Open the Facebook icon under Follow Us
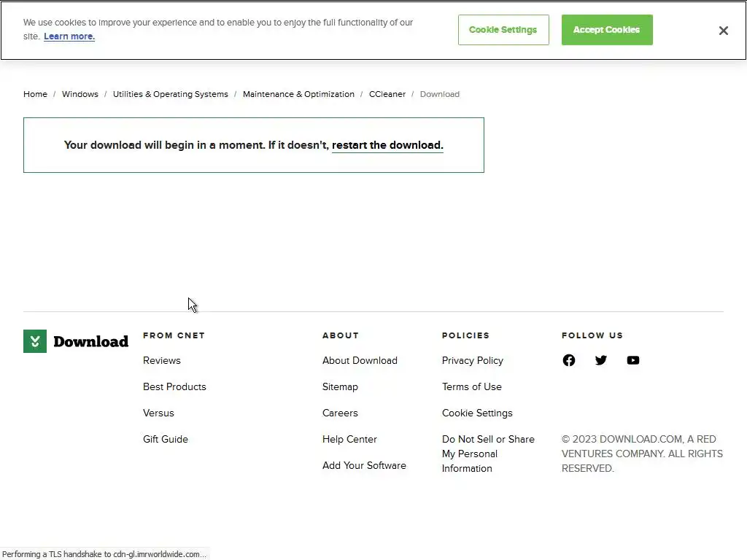This screenshot has height=560, width=747. pyautogui.click(x=569, y=360)
